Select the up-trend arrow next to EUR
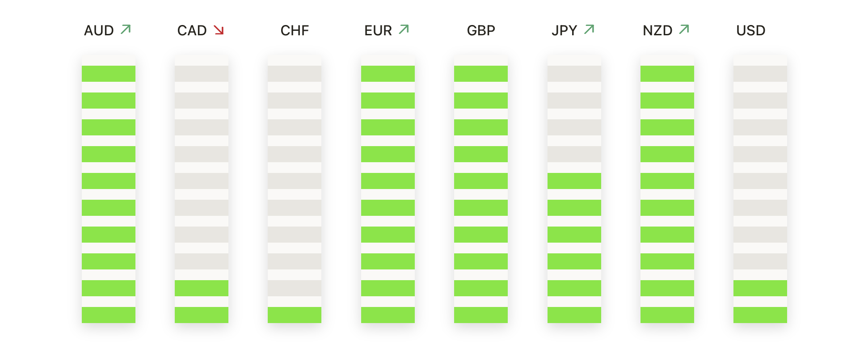This screenshot has width=868, height=353. click(x=404, y=29)
